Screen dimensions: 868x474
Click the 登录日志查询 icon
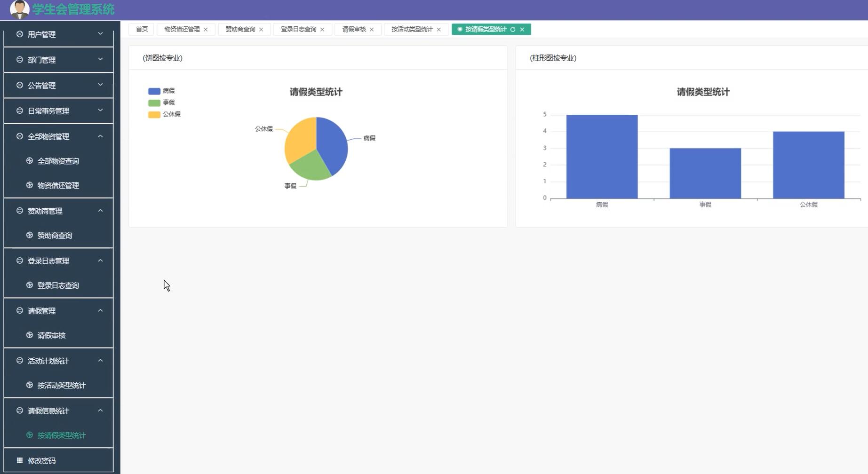(x=29, y=285)
